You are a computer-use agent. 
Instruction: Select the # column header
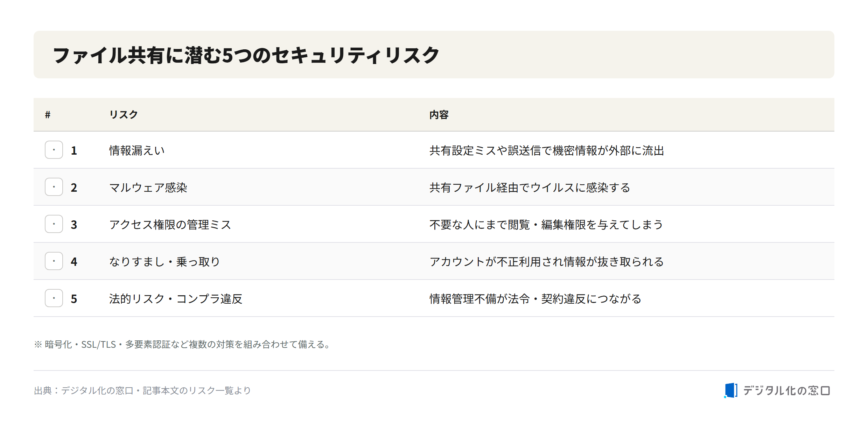(x=48, y=115)
